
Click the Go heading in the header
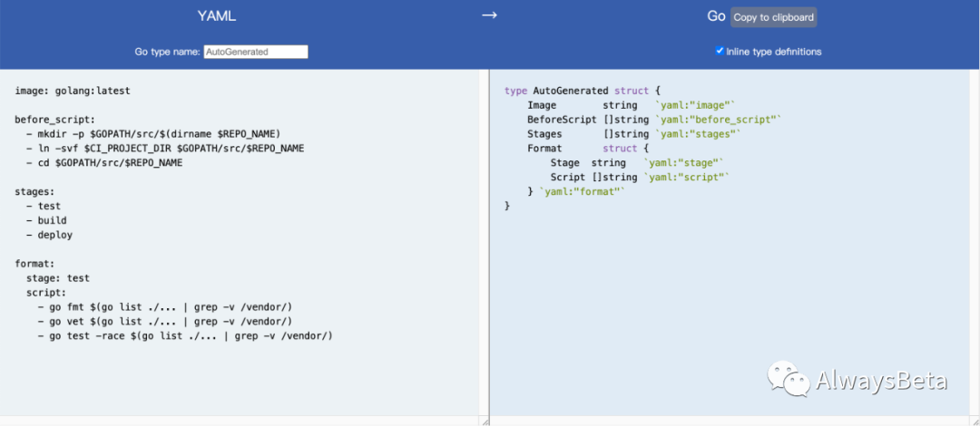pos(716,16)
